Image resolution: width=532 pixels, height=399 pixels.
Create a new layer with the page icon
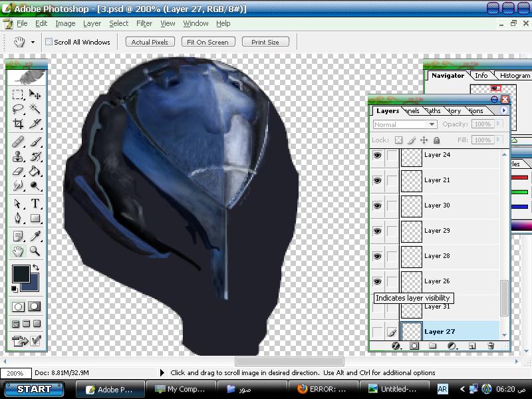click(472, 346)
